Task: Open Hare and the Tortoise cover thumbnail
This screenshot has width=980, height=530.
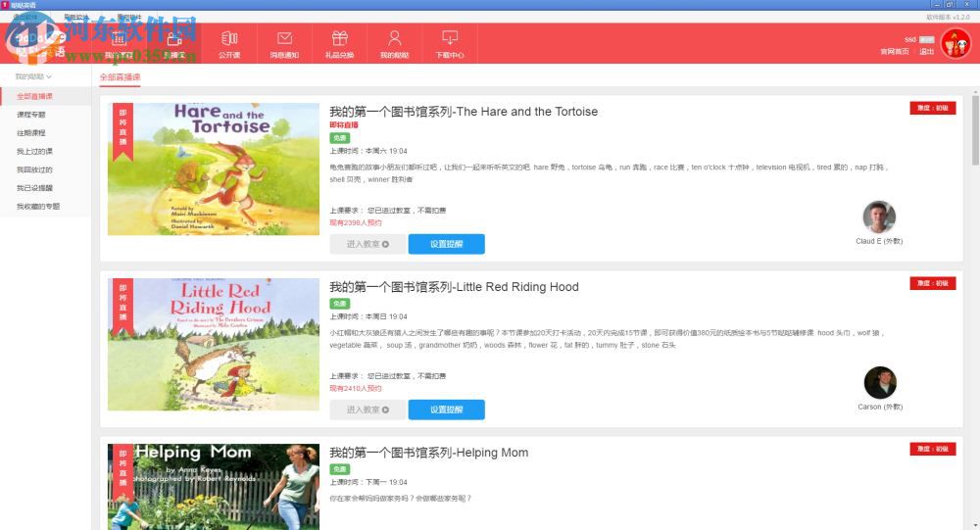Action: click(213, 169)
